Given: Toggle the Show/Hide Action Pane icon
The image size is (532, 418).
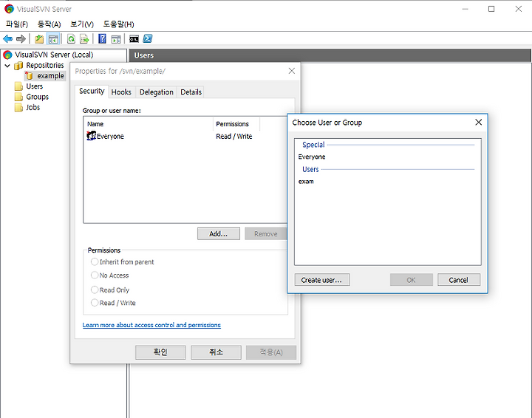Looking at the screenshot, I should point(116,39).
